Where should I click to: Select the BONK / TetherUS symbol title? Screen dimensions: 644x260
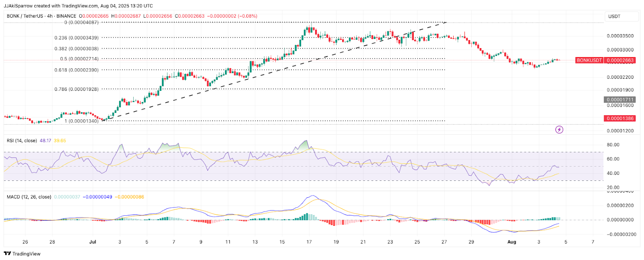coord(25,16)
